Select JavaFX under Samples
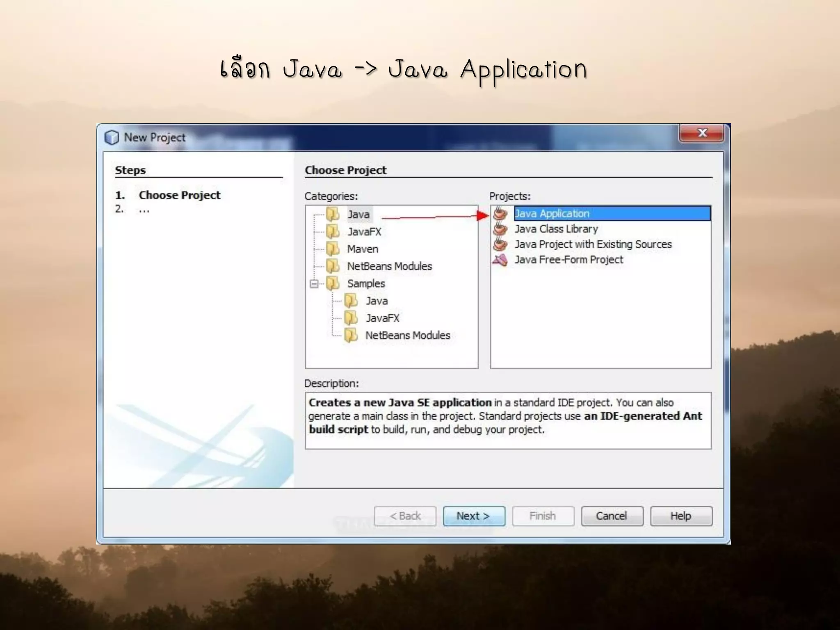 pyautogui.click(x=382, y=318)
